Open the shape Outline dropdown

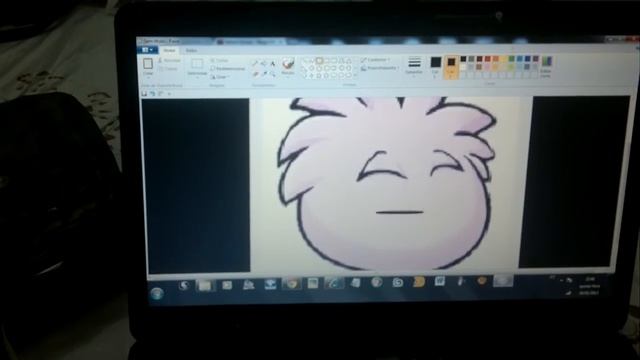tap(376, 60)
